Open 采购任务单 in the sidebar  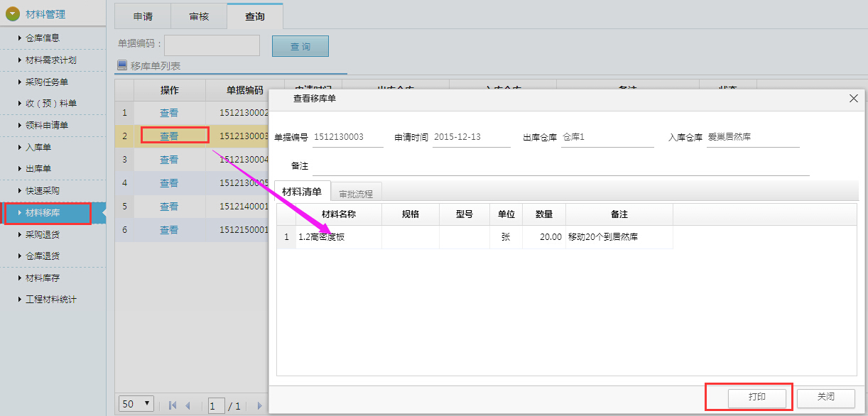tap(47, 82)
